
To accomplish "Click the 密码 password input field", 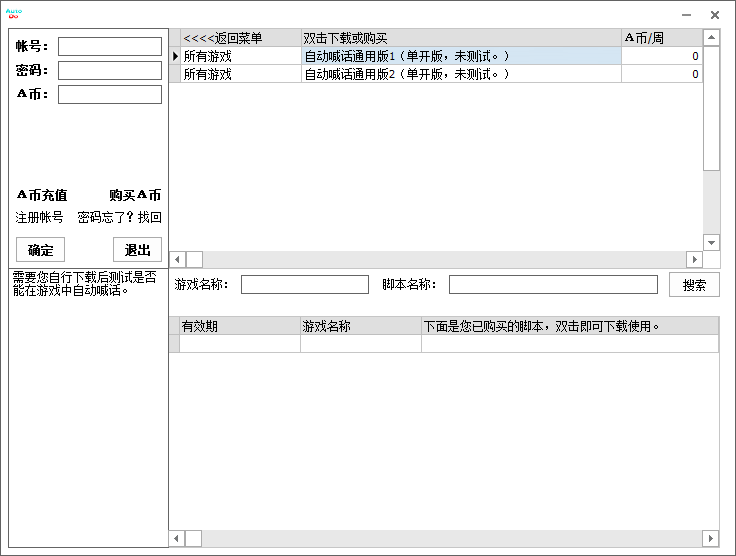I will [x=110, y=70].
